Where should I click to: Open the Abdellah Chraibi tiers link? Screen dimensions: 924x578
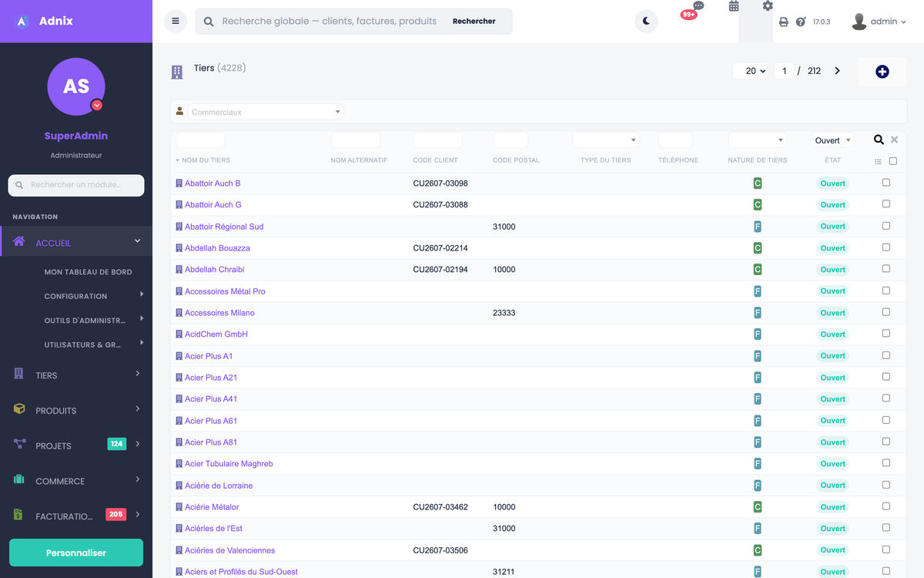(214, 270)
